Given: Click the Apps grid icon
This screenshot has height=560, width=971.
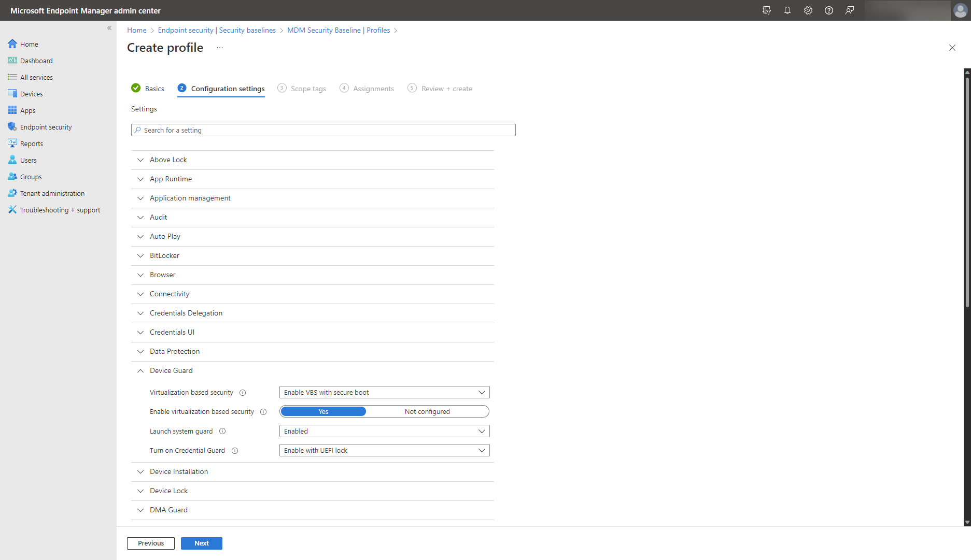Looking at the screenshot, I should [x=12, y=110].
